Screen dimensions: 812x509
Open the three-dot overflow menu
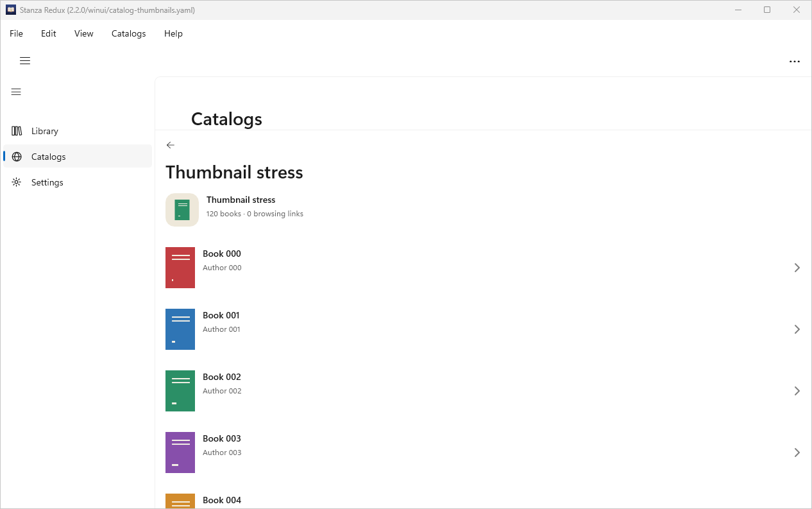795,62
